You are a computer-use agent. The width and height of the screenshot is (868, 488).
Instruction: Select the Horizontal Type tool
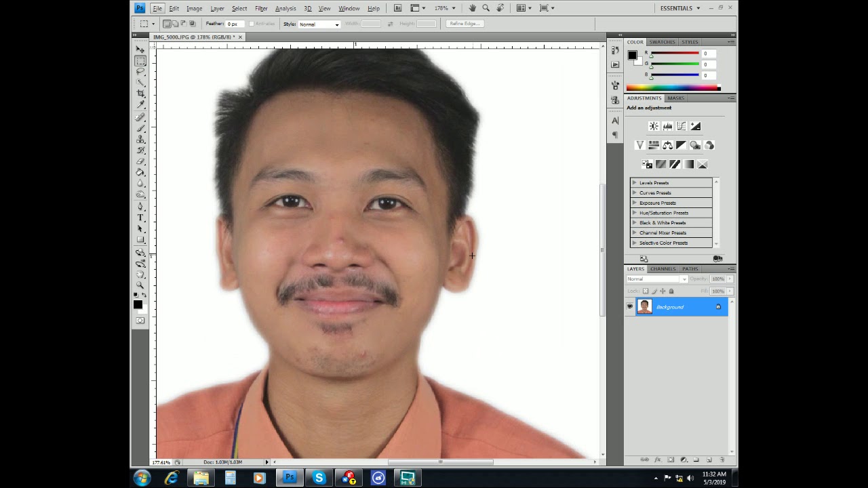[x=140, y=218]
